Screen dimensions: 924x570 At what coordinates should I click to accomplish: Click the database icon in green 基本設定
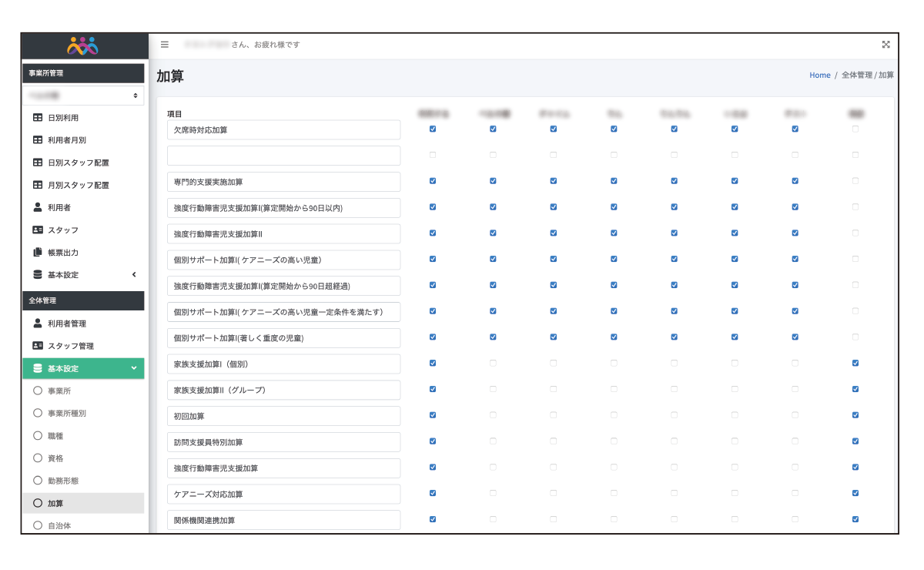tap(38, 368)
